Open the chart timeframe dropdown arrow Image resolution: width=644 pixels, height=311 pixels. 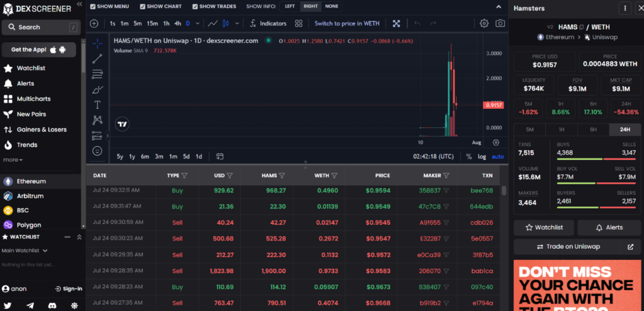tap(197, 23)
